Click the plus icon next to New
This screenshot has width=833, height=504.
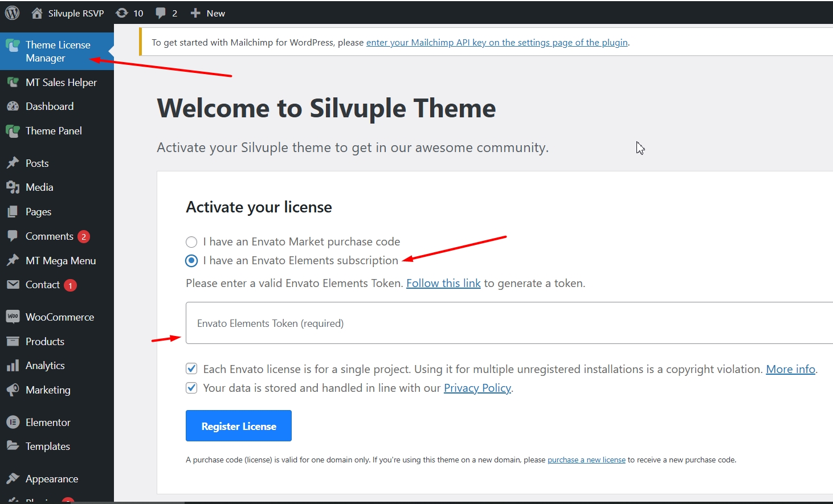[x=195, y=13]
